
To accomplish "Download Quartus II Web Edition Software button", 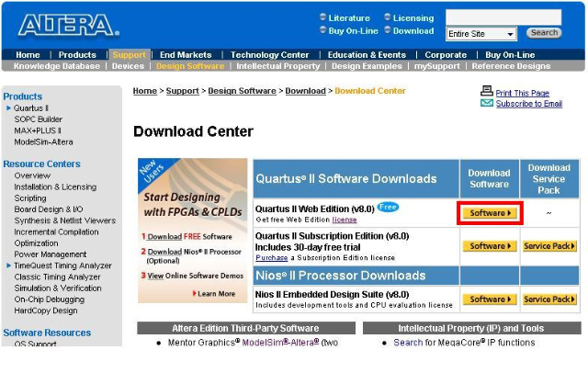I will pos(490,213).
